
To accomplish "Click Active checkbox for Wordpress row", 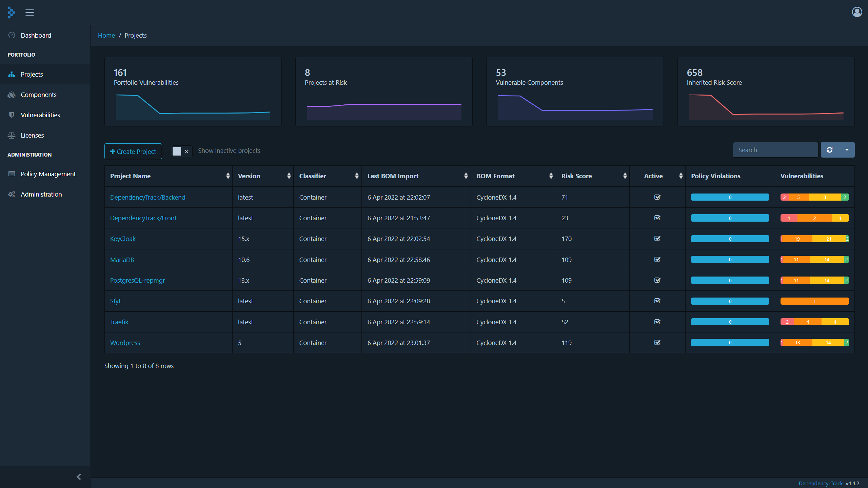I will [x=657, y=343].
